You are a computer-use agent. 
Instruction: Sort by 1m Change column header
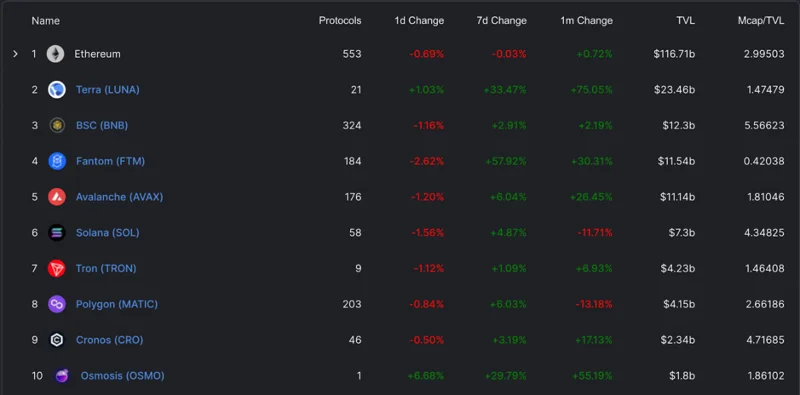pyautogui.click(x=586, y=21)
